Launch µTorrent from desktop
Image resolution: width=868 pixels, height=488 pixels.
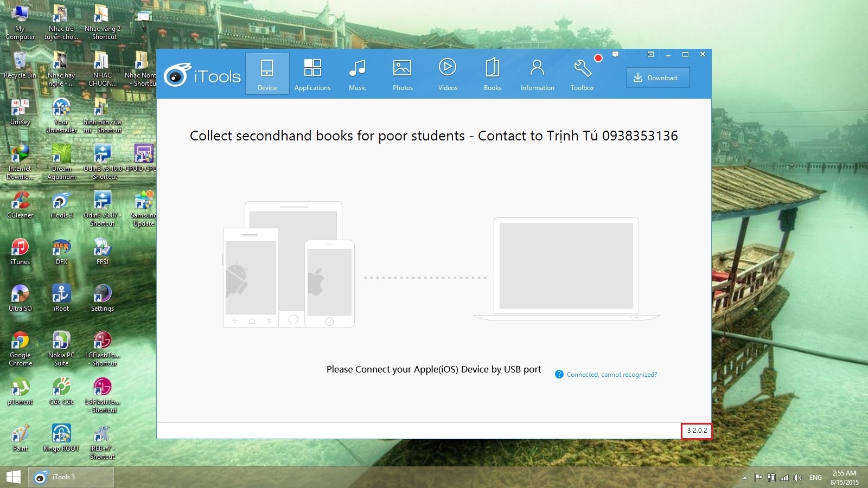click(20, 391)
